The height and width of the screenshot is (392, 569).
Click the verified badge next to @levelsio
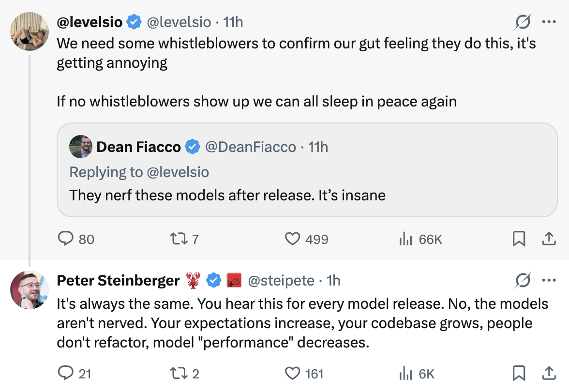(134, 21)
